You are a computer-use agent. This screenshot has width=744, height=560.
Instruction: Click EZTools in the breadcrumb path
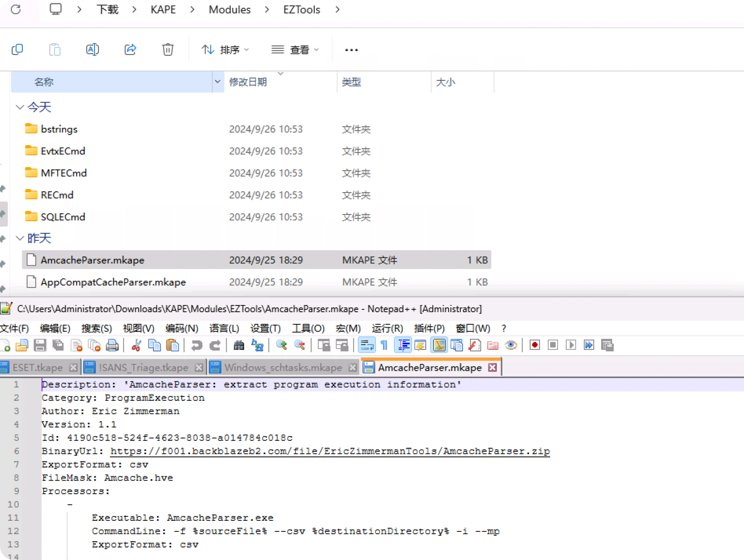301,9
